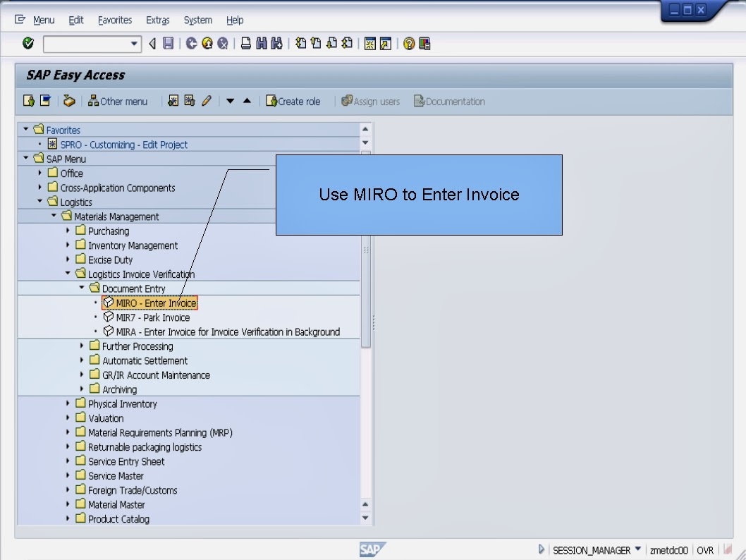The height and width of the screenshot is (560, 746).
Task: Open the Edit menu
Action: (76, 20)
